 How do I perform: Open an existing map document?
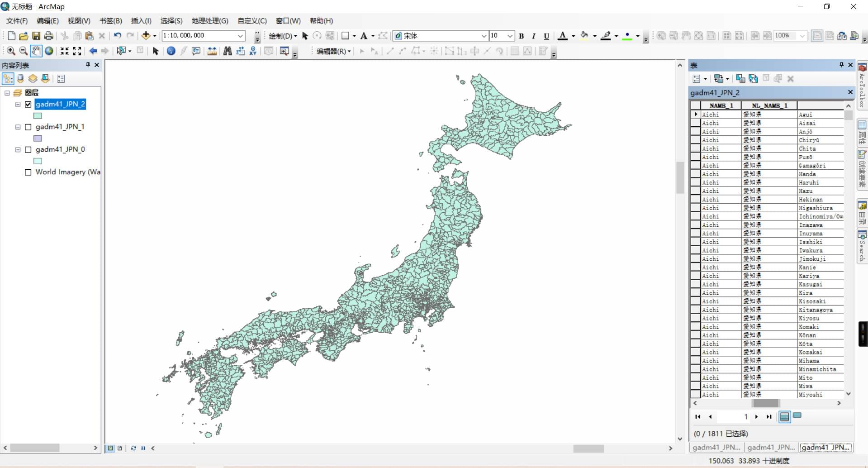coord(24,36)
